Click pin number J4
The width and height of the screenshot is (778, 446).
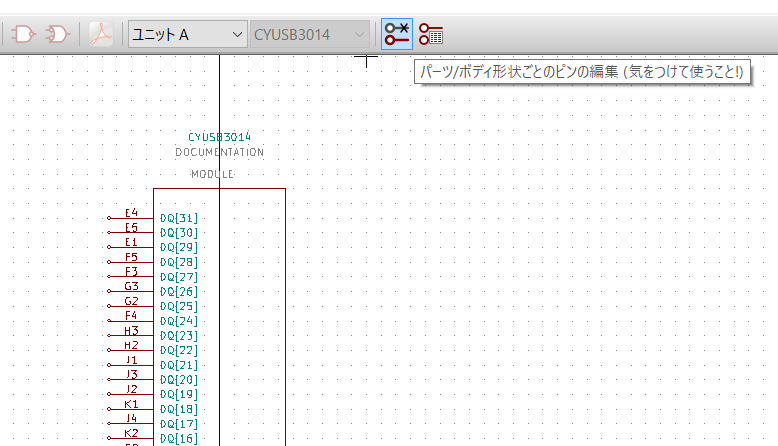[x=131, y=418]
